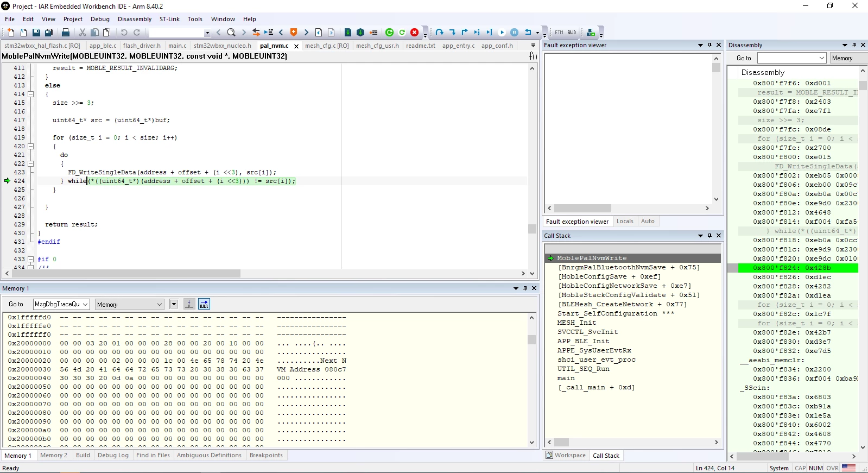Click the green Restart Debugger icon
868x473 pixels.
pyautogui.click(x=389, y=33)
